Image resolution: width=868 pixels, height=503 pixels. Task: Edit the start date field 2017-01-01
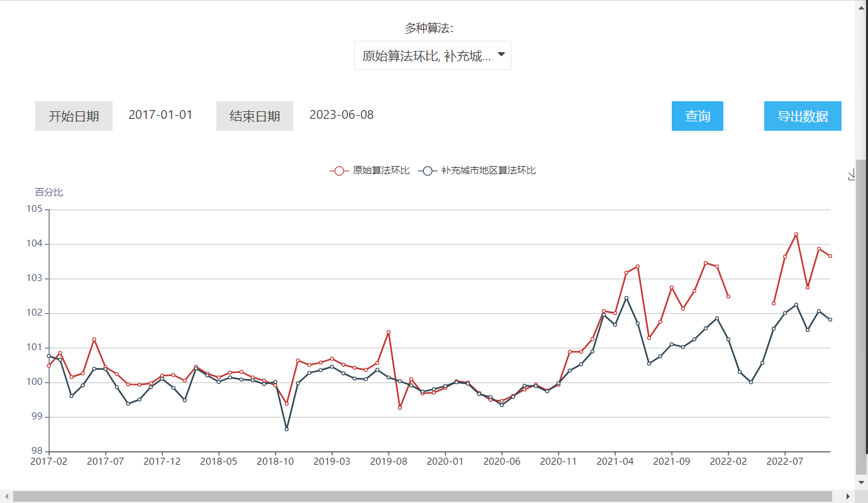[160, 115]
